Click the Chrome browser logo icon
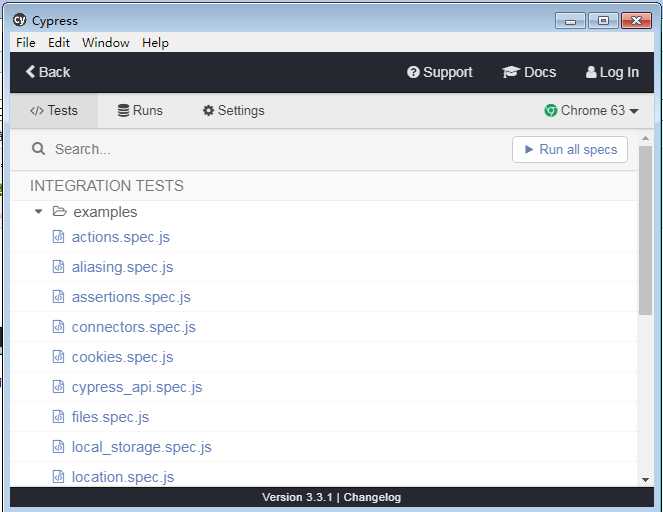Screen dimensions: 663x512 pos(551,111)
